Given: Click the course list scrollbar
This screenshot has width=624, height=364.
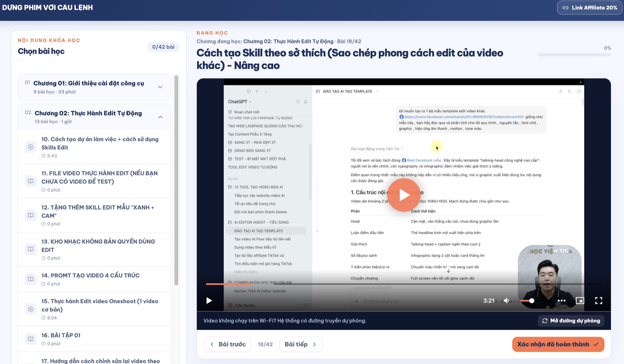Looking at the screenshot, I should click(176, 180).
